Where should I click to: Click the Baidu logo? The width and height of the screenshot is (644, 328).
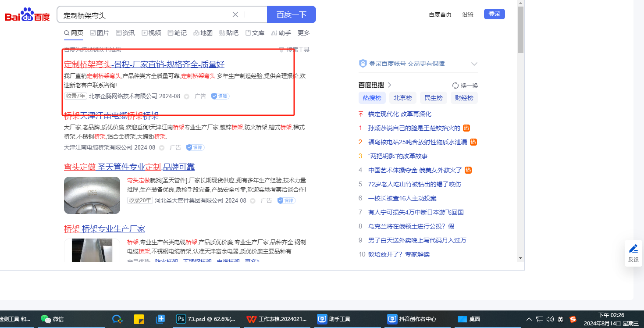(27, 15)
